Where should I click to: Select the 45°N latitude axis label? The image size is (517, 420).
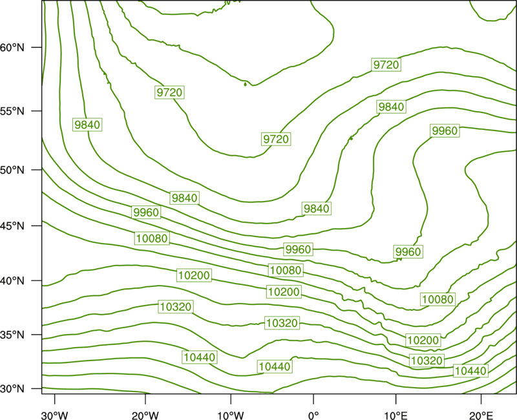coord(12,226)
